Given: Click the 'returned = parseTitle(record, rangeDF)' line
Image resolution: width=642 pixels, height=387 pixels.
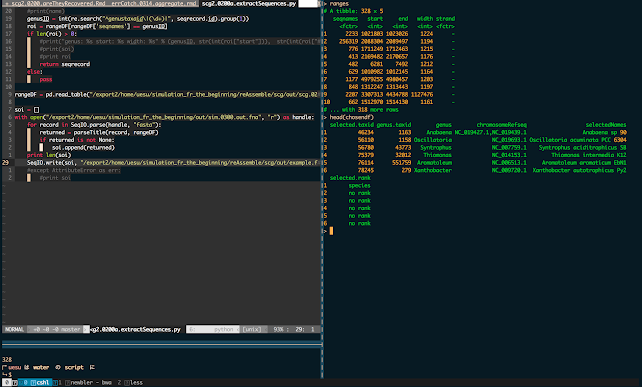Looking at the screenshot, I should click(99, 132).
